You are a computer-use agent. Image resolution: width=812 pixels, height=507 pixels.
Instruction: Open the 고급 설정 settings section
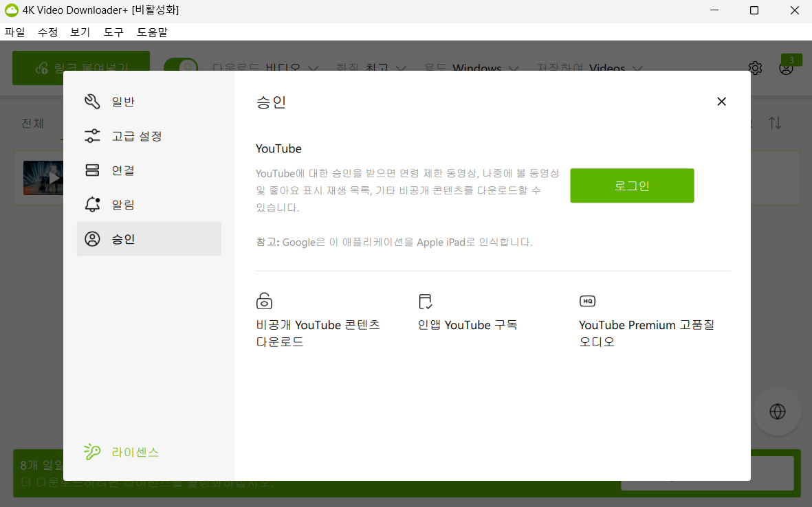click(x=149, y=136)
